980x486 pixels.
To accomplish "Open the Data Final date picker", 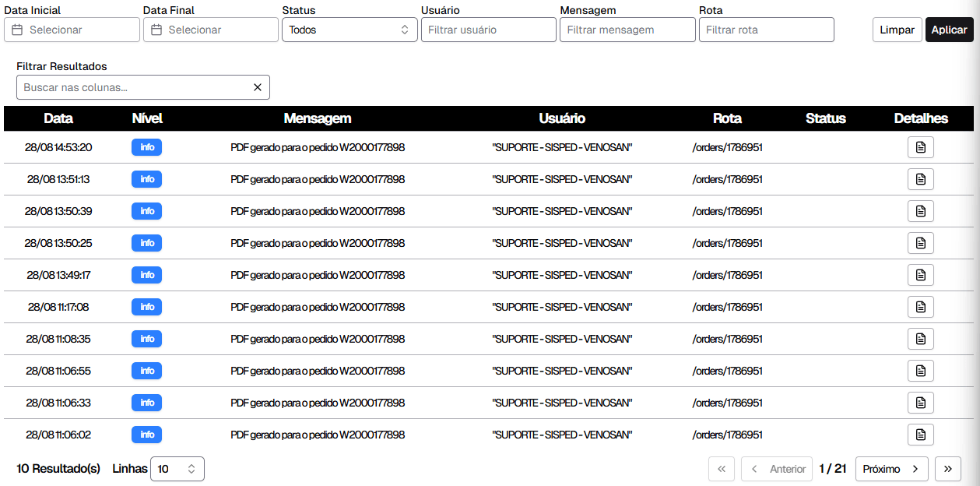I will [x=211, y=30].
